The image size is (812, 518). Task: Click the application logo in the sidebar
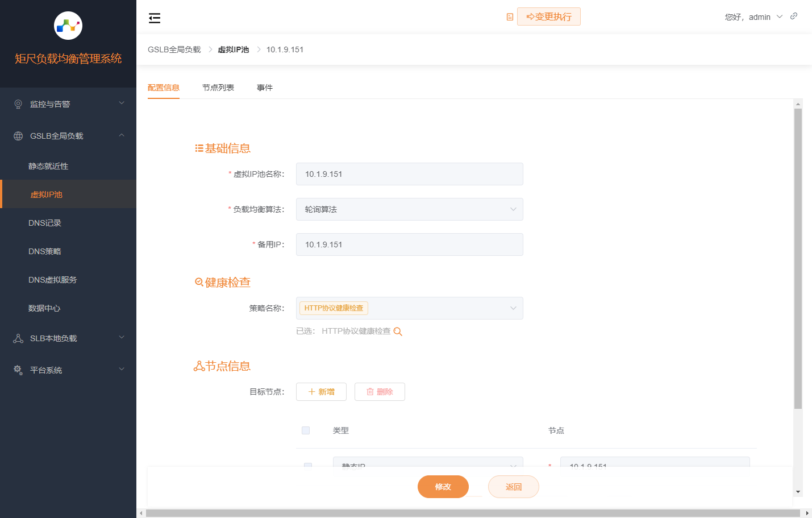tap(68, 26)
